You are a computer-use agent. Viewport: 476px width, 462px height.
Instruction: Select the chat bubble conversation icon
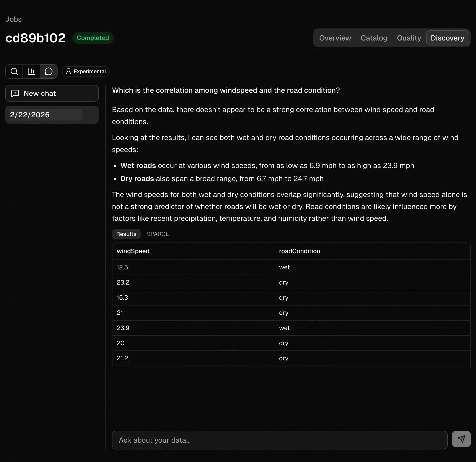tap(48, 71)
